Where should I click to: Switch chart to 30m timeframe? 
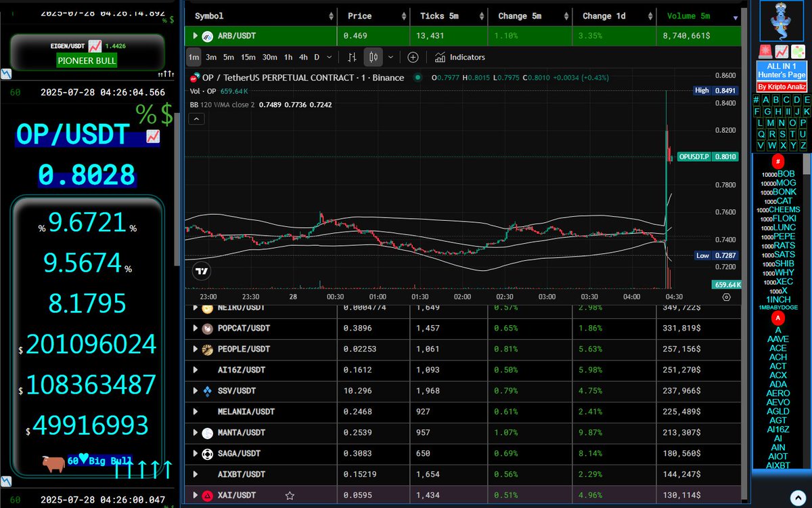coord(269,58)
